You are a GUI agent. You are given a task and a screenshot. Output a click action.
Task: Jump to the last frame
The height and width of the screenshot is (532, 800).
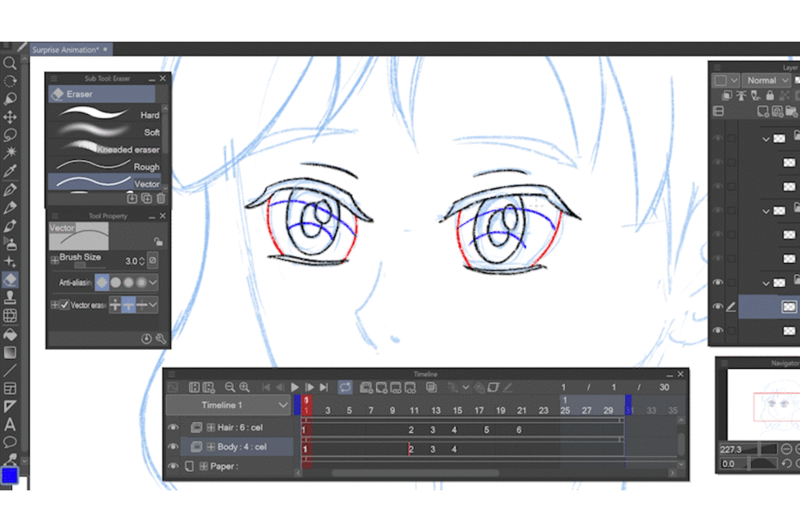[323, 388]
